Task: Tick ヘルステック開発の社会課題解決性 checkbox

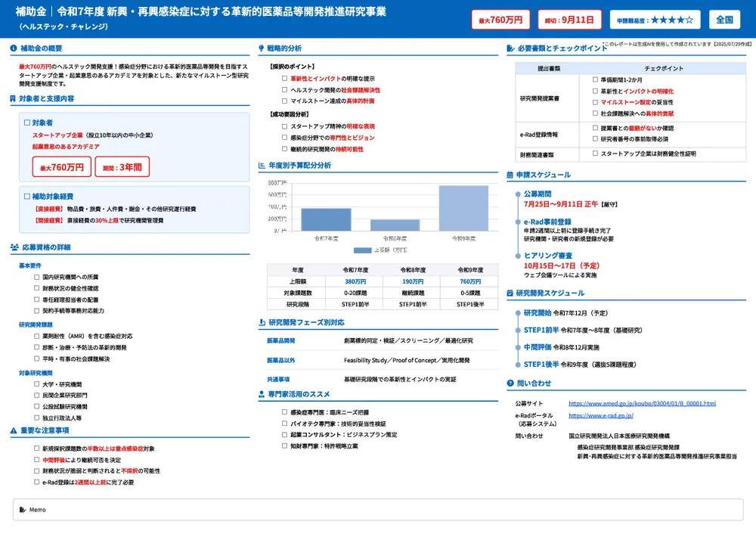Action: coord(284,90)
